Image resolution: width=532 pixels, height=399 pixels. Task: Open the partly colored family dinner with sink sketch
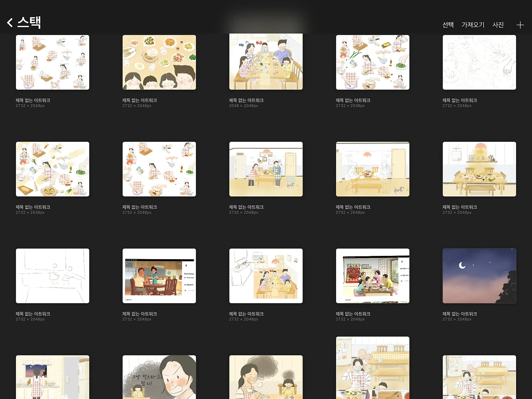[266, 276]
